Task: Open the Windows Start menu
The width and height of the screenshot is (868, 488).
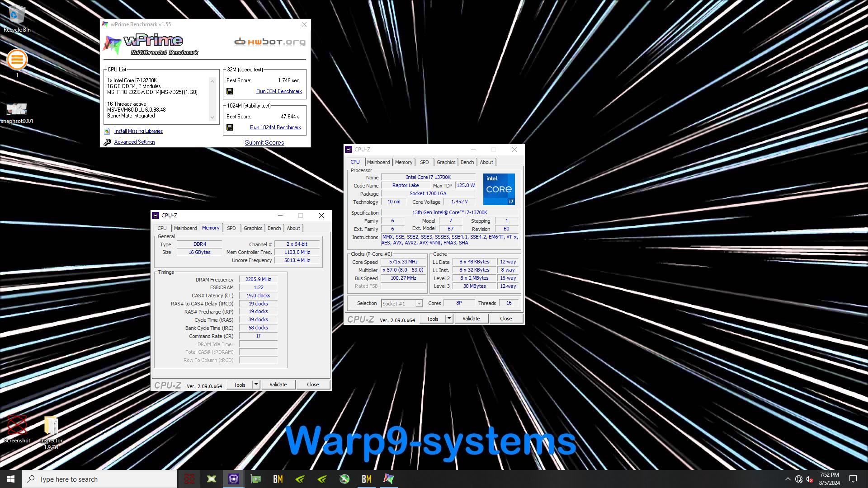Action: click(11, 479)
